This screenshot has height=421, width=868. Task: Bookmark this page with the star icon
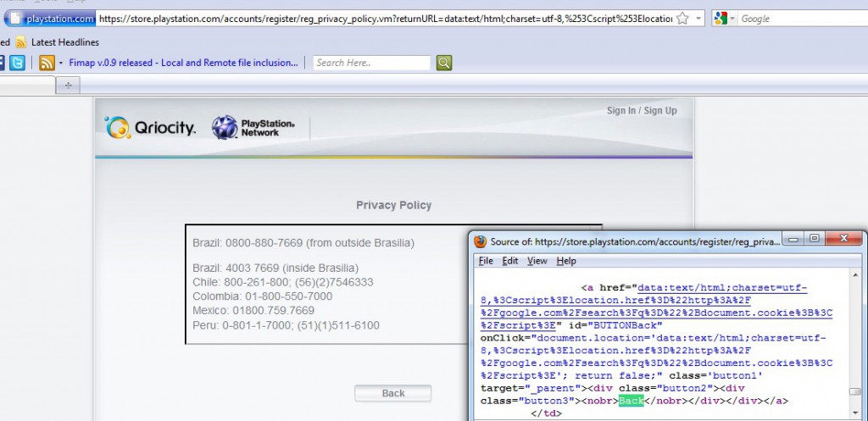(x=682, y=19)
